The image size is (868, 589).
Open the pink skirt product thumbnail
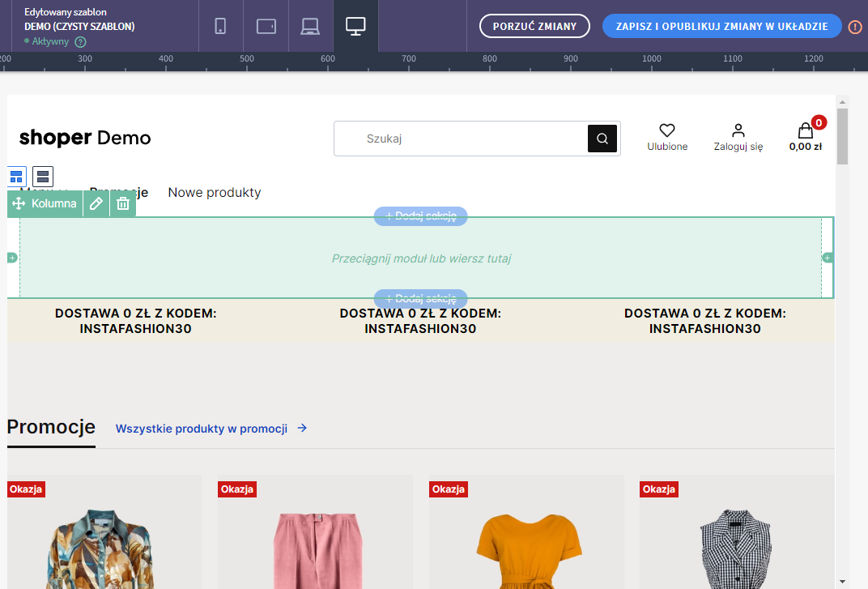316,532
